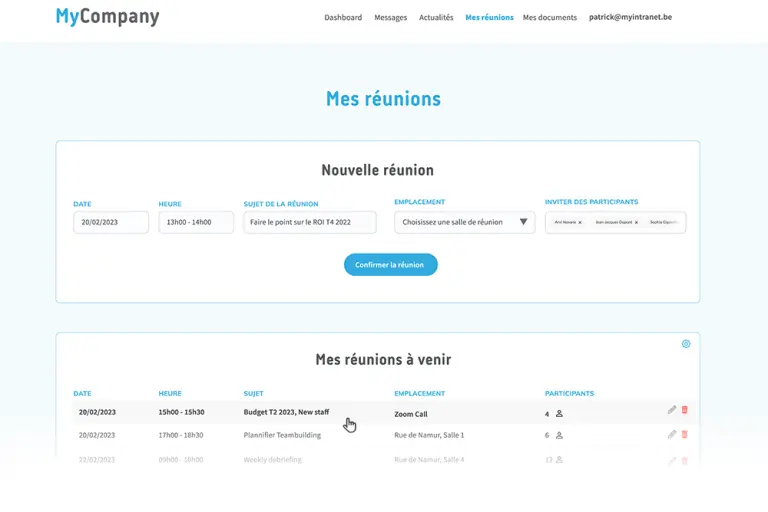The height and width of the screenshot is (512, 768).
Task: Click the Date field showing 20/02/2023
Action: click(x=111, y=222)
